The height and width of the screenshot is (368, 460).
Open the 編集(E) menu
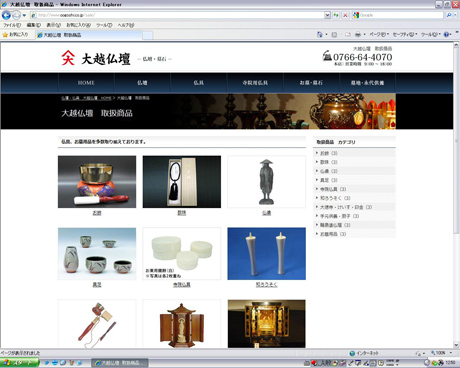coord(33,25)
